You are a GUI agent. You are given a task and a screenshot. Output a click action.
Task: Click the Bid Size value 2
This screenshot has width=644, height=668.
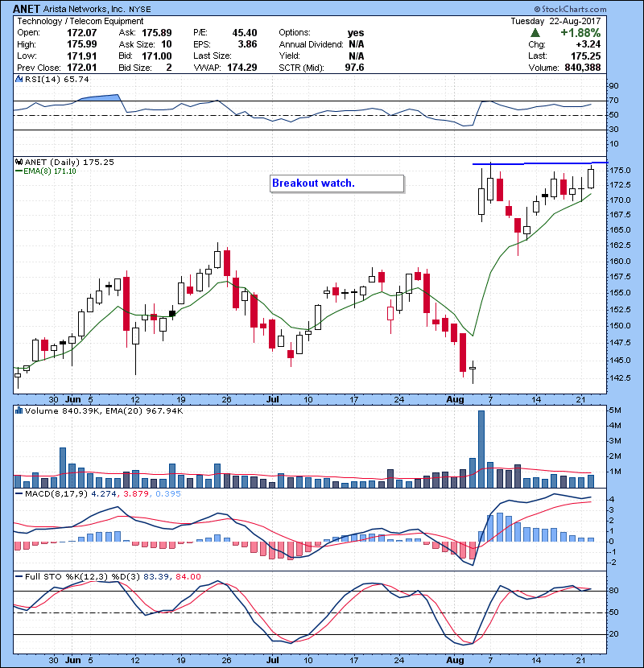point(169,68)
